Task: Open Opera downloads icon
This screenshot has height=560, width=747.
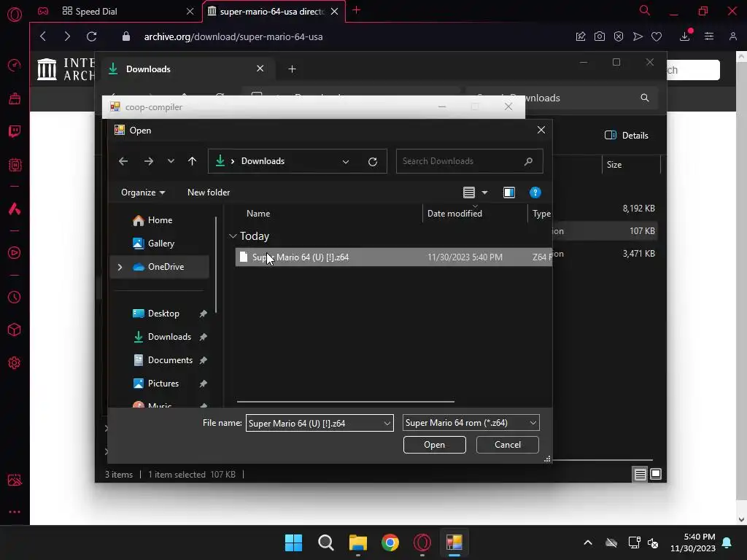Action: (x=685, y=36)
